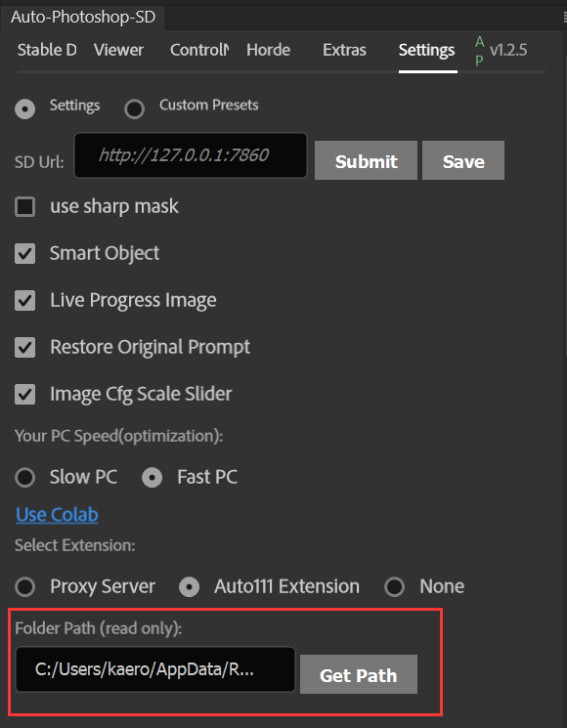Save the SD Url setting
The width and height of the screenshot is (567, 728).
coord(463,160)
